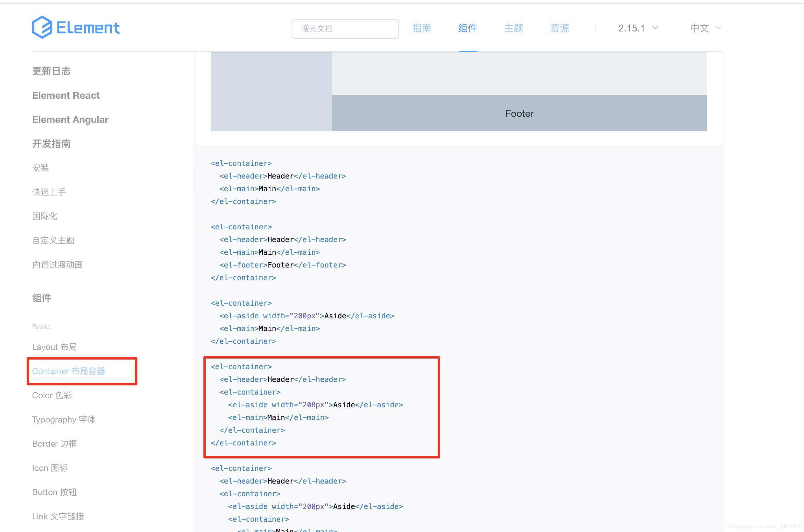This screenshot has height=532, width=804.
Task: Open the 指南 navigation tab
Action: pyautogui.click(x=421, y=28)
